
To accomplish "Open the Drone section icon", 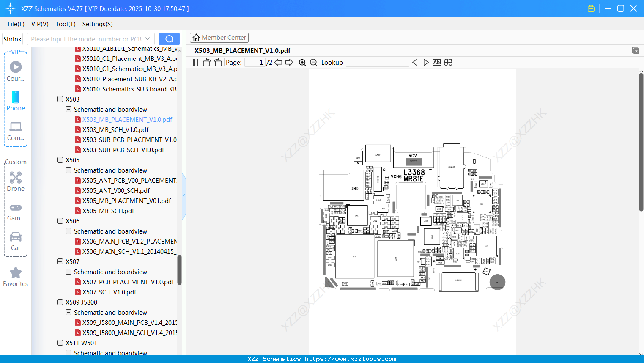I will pyautogui.click(x=15, y=180).
